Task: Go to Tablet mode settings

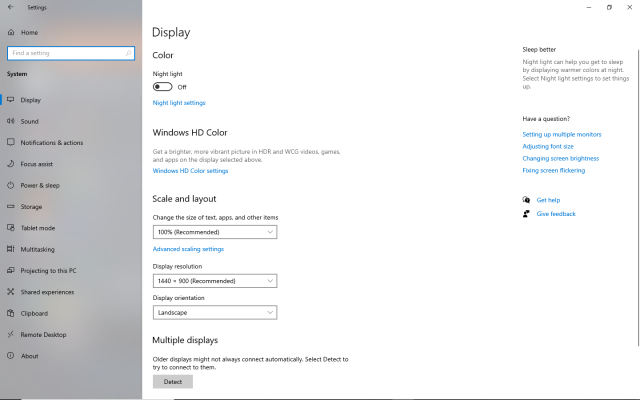Action: tap(38, 228)
